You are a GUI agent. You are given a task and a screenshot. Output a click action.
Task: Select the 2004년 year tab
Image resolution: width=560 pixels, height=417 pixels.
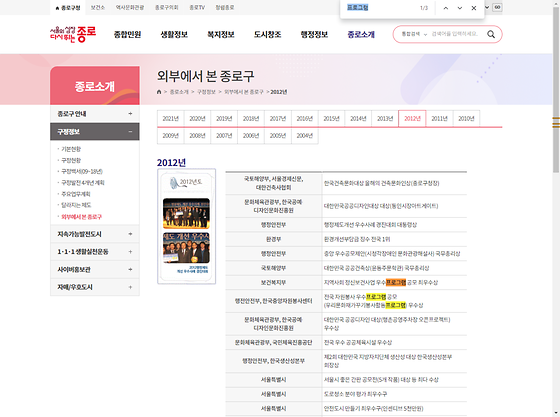[x=305, y=136]
